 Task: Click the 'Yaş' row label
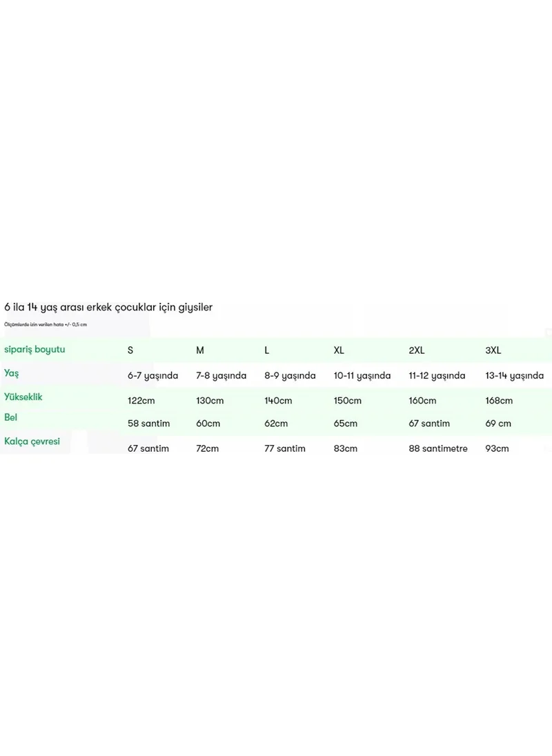click(12, 373)
